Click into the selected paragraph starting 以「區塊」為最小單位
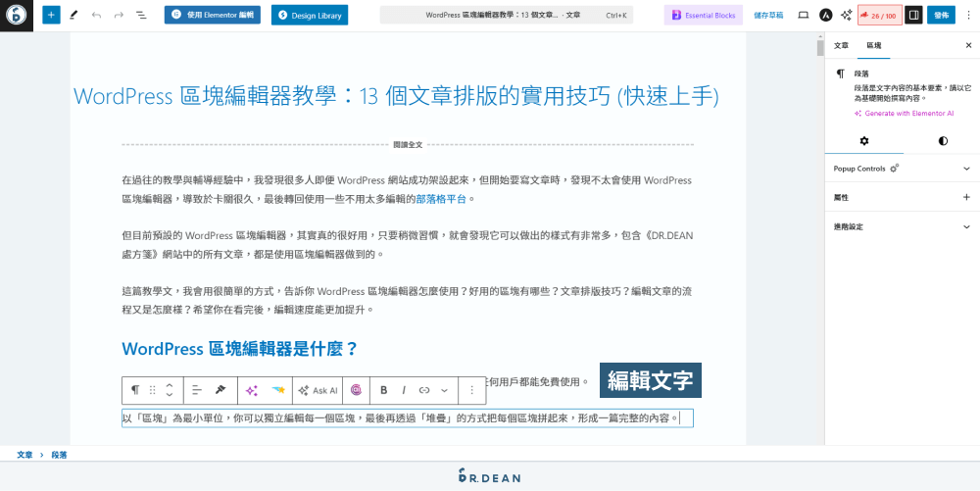Screen dimensions: 980x491 pyautogui.click(x=408, y=417)
